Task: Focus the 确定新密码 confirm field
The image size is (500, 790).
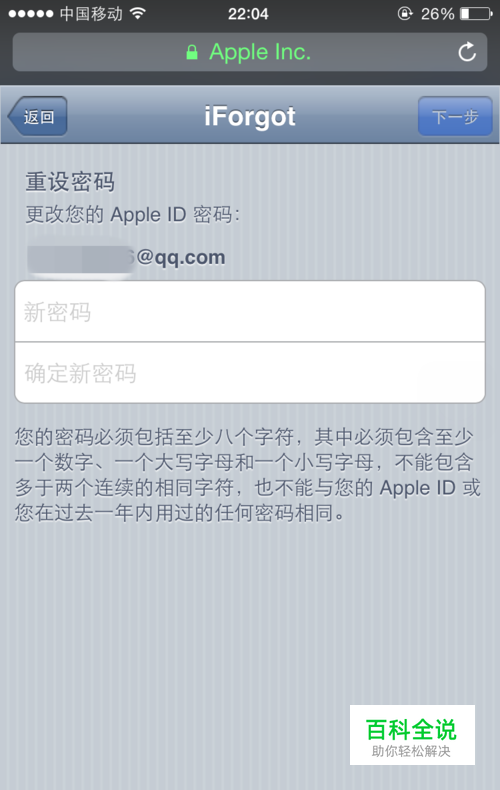Action: coord(250,373)
